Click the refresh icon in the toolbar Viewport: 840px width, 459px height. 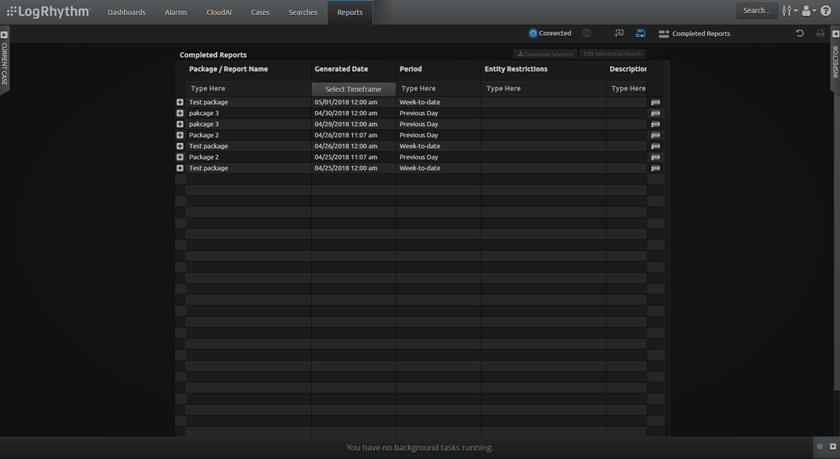(x=799, y=33)
